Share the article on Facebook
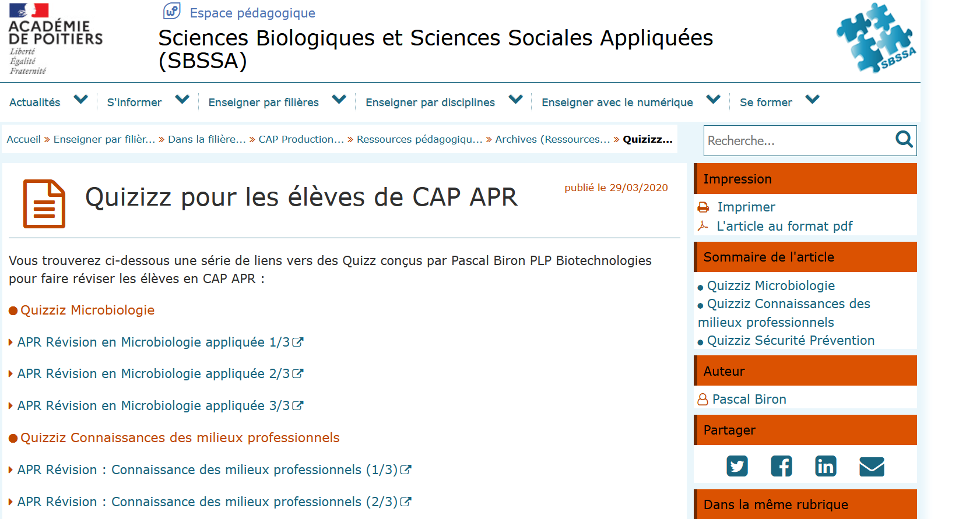Image resolution: width=980 pixels, height=519 pixels. pos(781,466)
